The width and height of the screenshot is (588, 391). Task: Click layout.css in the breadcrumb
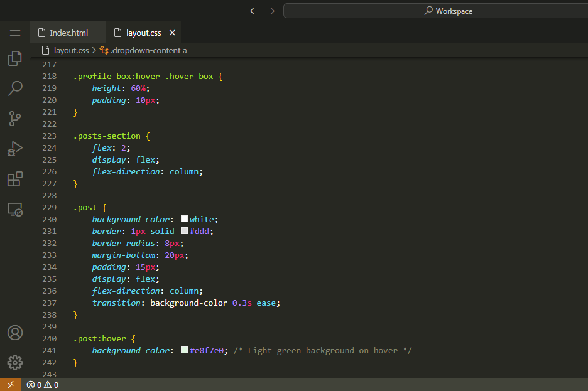tap(71, 50)
